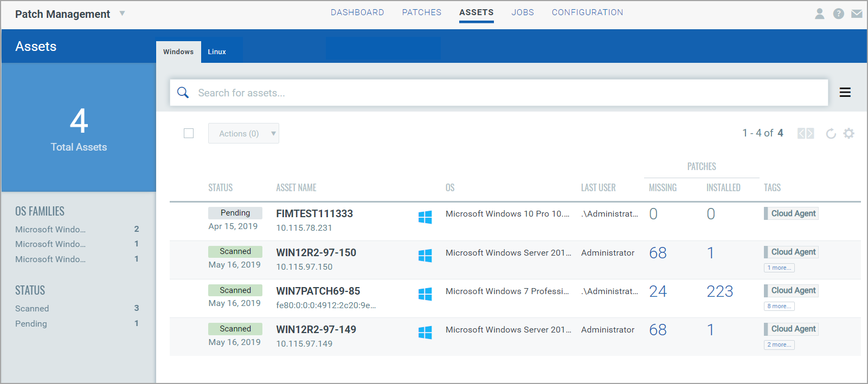Expand 8 more tags for WIN7PATCH69-85

(x=780, y=306)
